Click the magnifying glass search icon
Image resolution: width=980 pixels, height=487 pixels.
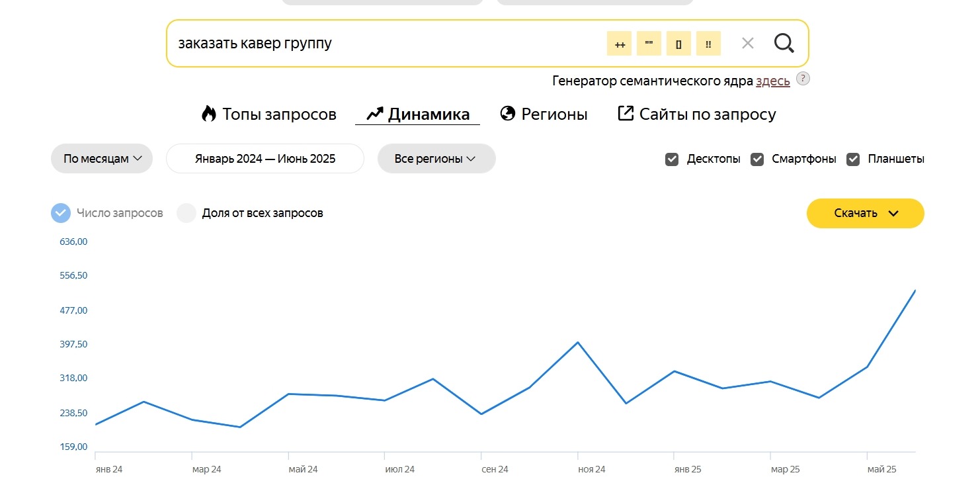(x=784, y=44)
